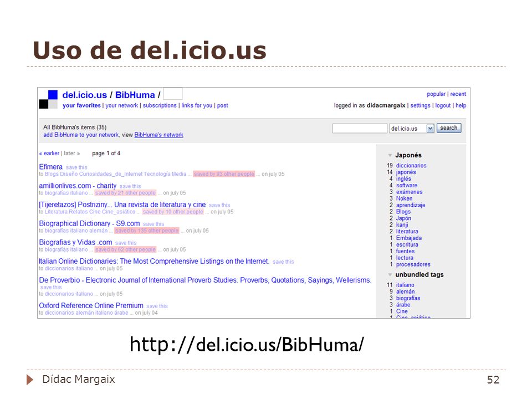This screenshot has width=532, height=399.
Task: Open Biographical Dictionary - S9.com bookmark
Action: 89,223
